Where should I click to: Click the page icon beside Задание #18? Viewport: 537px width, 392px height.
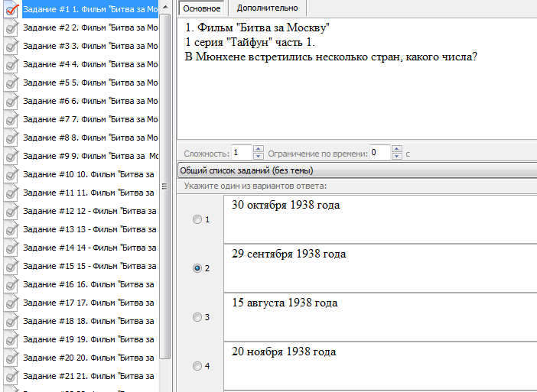click(11, 321)
